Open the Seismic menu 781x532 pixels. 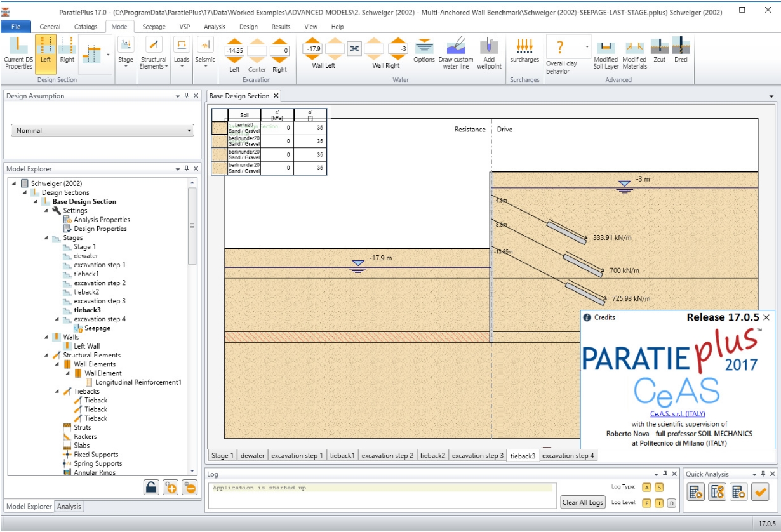(205, 53)
